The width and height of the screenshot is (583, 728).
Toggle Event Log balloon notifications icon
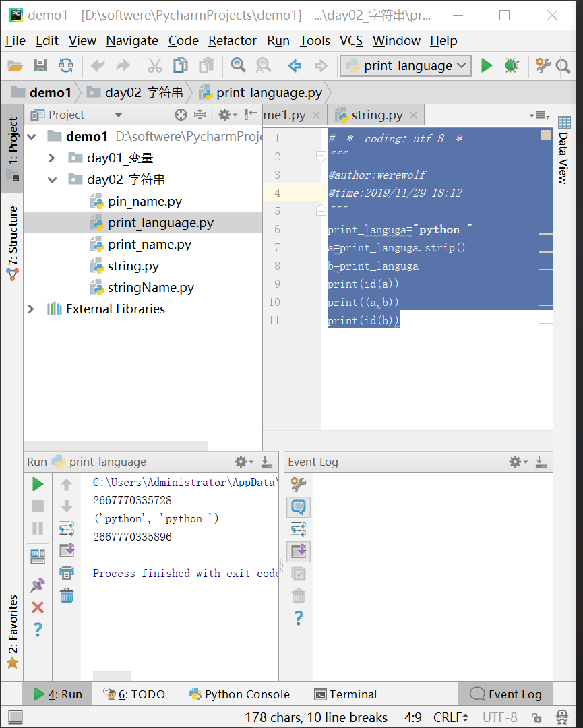[299, 506]
